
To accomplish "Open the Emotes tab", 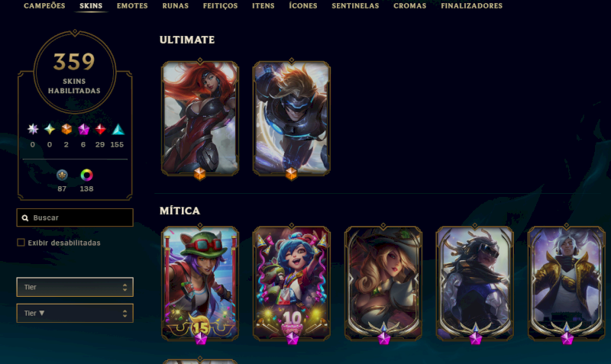I will 132,6.
